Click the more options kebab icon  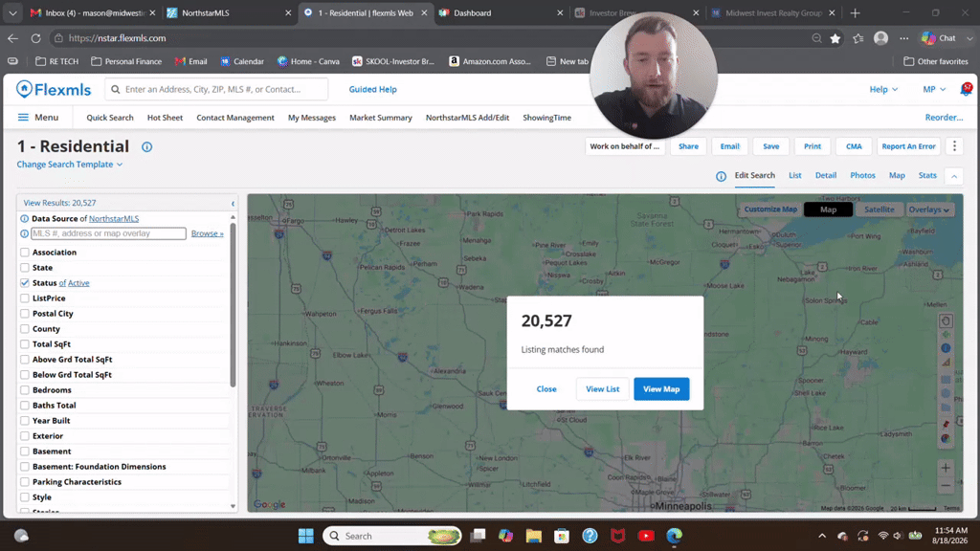pos(954,146)
